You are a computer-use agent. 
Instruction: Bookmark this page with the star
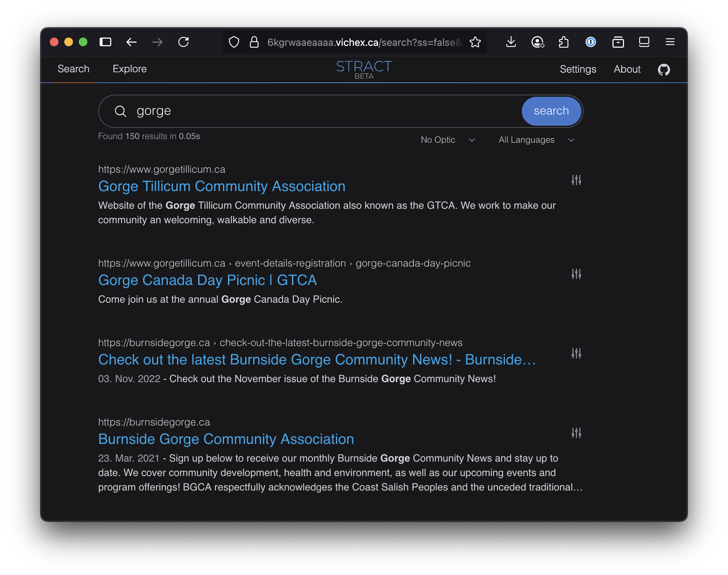tap(475, 42)
